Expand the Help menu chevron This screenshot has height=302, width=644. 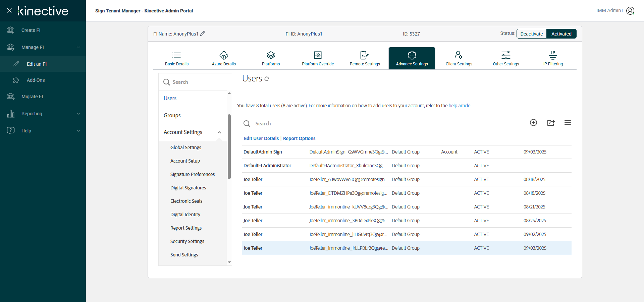[x=78, y=131]
